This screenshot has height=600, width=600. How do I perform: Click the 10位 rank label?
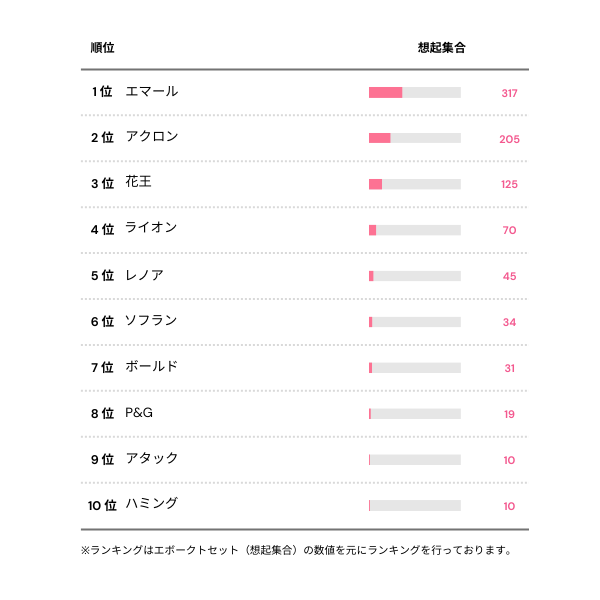pyautogui.click(x=103, y=506)
